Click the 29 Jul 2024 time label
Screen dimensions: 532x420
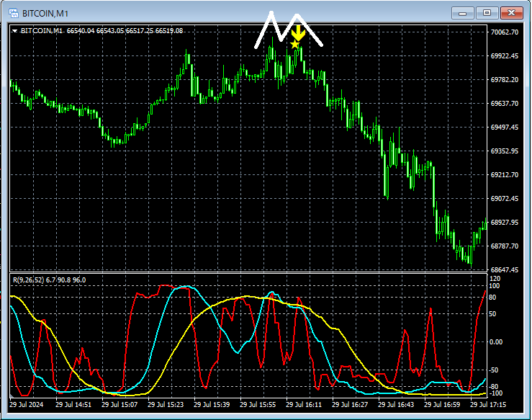27,405
